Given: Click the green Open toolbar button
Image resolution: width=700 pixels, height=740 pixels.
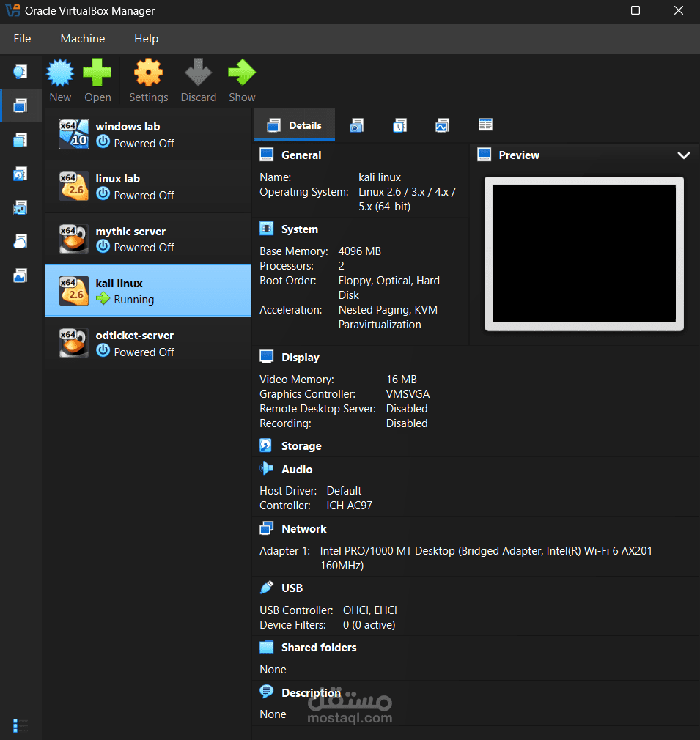Looking at the screenshot, I should (x=97, y=81).
